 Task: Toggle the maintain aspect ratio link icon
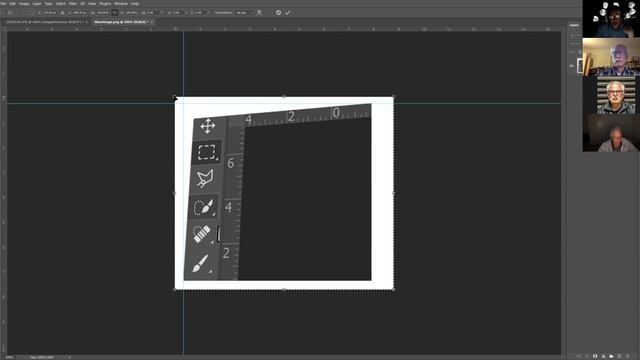(115, 13)
